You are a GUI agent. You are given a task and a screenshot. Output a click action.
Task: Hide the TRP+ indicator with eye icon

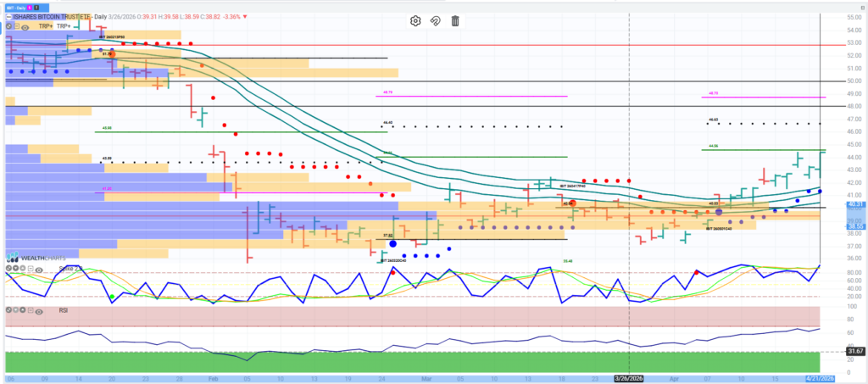25,27
